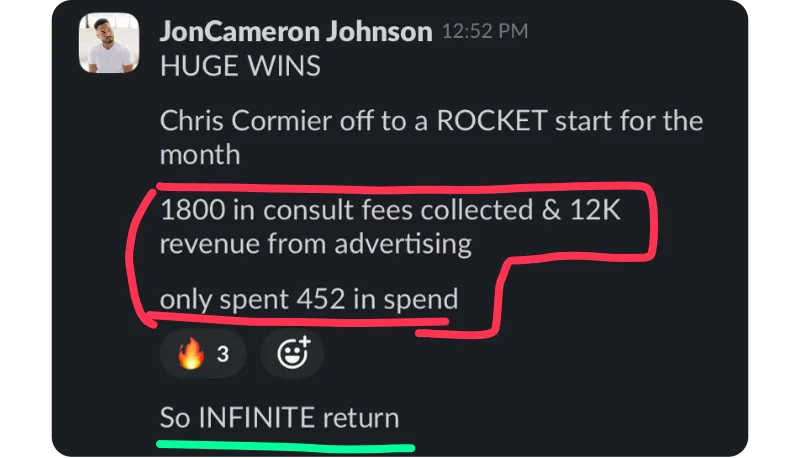Click the 12:52 PM message timestamp

[484, 32]
